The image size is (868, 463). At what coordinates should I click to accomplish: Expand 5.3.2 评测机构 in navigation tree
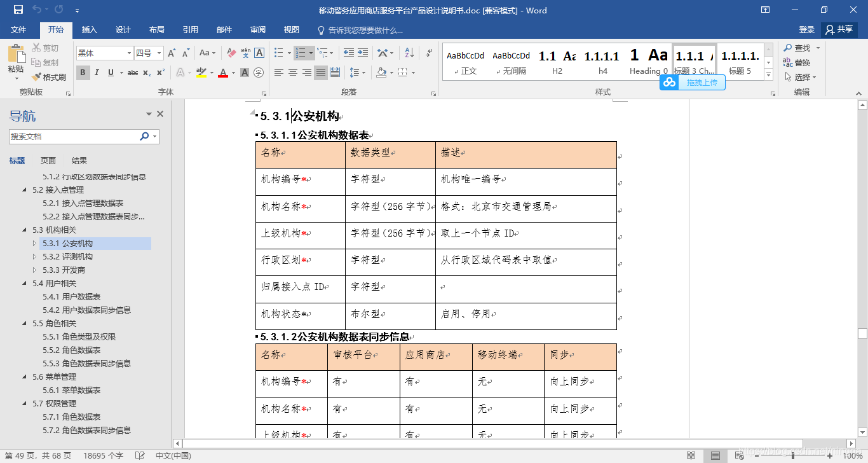tap(35, 257)
